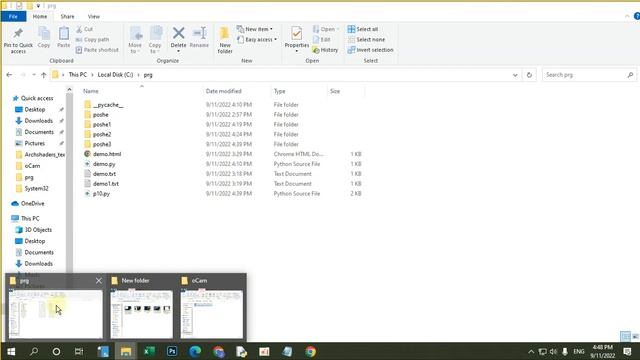Open the Properties button
Image resolution: width=640 pixels, height=360 pixels.
(x=297, y=39)
